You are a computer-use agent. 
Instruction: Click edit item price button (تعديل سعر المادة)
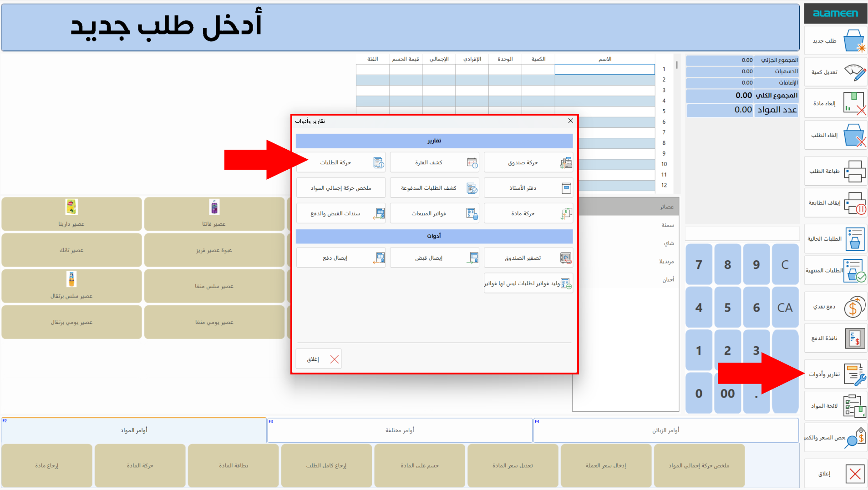tap(513, 465)
